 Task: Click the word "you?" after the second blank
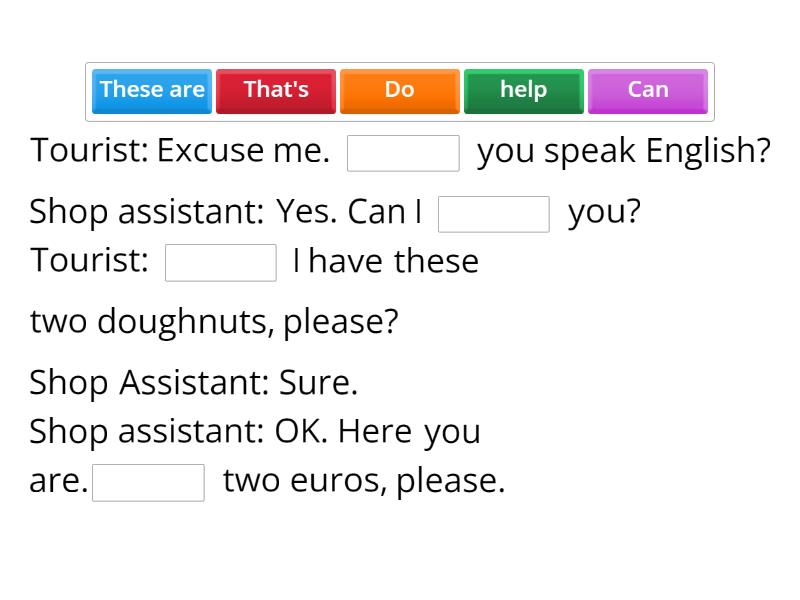click(604, 212)
